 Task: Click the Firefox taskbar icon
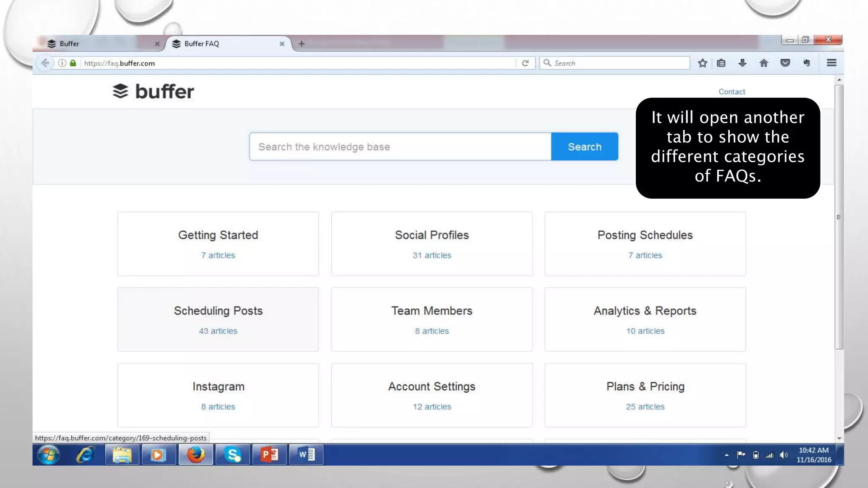click(195, 455)
